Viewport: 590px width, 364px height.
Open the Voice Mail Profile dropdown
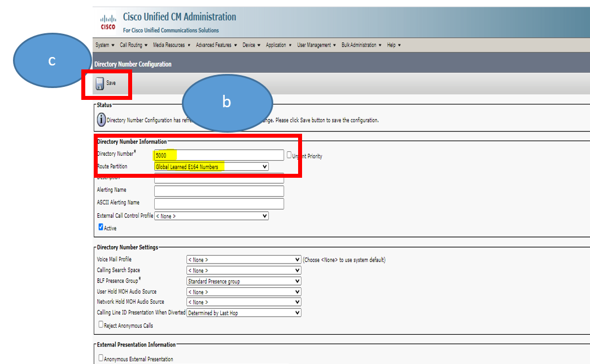point(244,260)
